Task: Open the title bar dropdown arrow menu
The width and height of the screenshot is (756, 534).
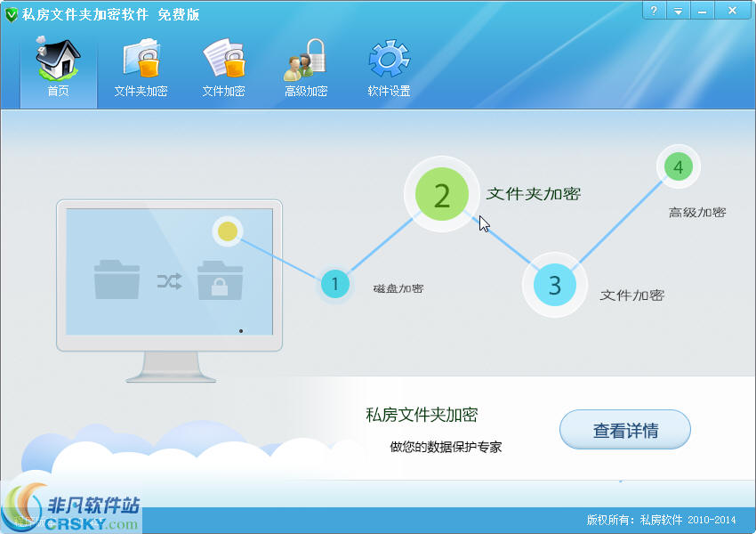Action: [680, 10]
